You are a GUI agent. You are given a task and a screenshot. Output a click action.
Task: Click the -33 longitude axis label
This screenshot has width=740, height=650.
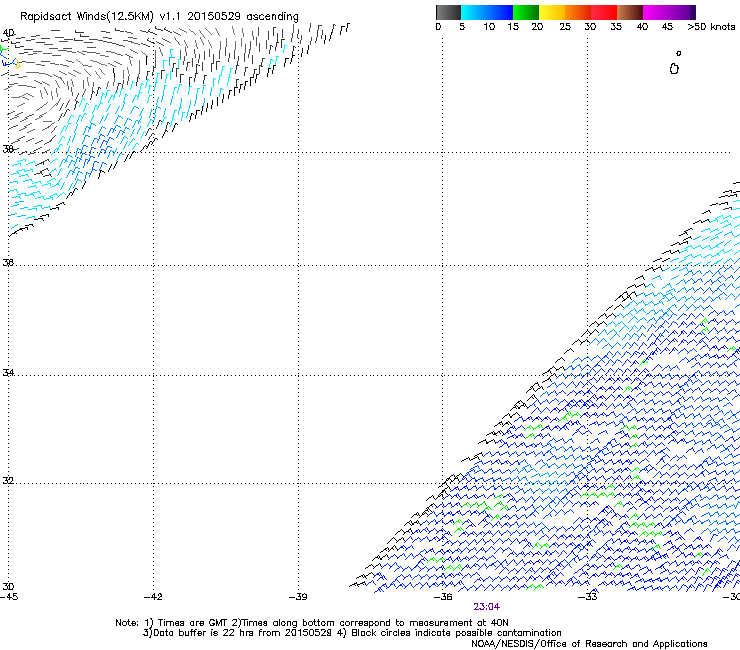(x=588, y=597)
